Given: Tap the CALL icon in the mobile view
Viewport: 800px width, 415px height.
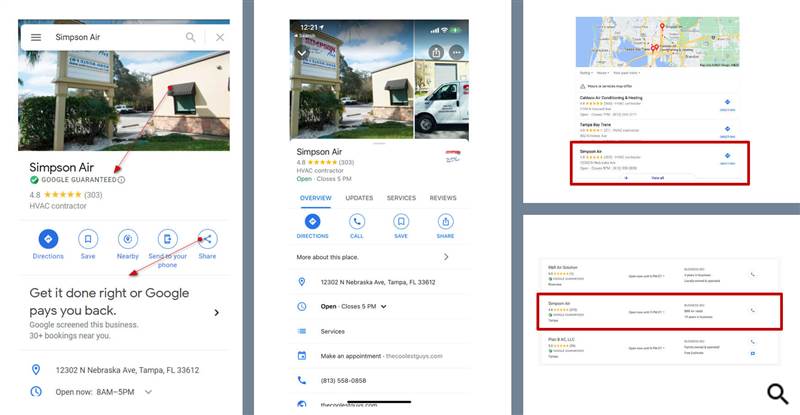Looking at the screenshot, I should click(x=357, y=222).
